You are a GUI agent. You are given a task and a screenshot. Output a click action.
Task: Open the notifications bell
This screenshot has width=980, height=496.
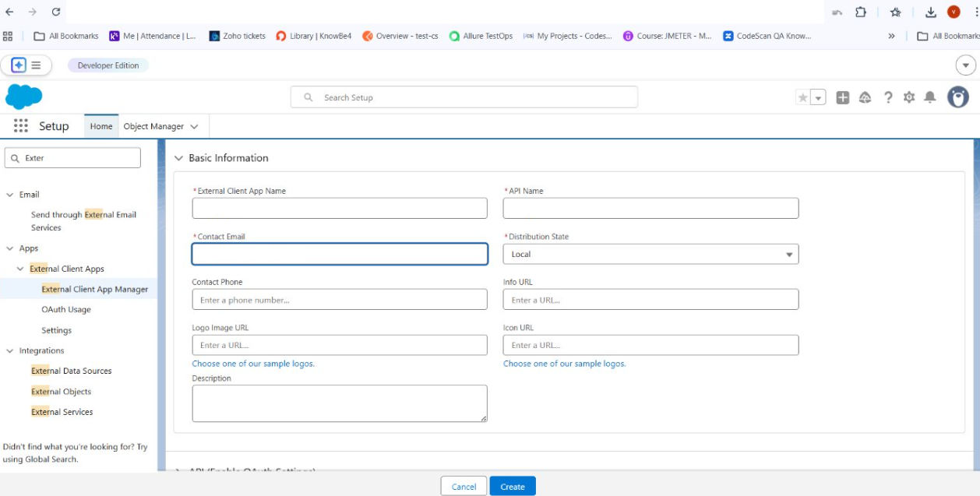pyautogui.click(x=929, y=97)
